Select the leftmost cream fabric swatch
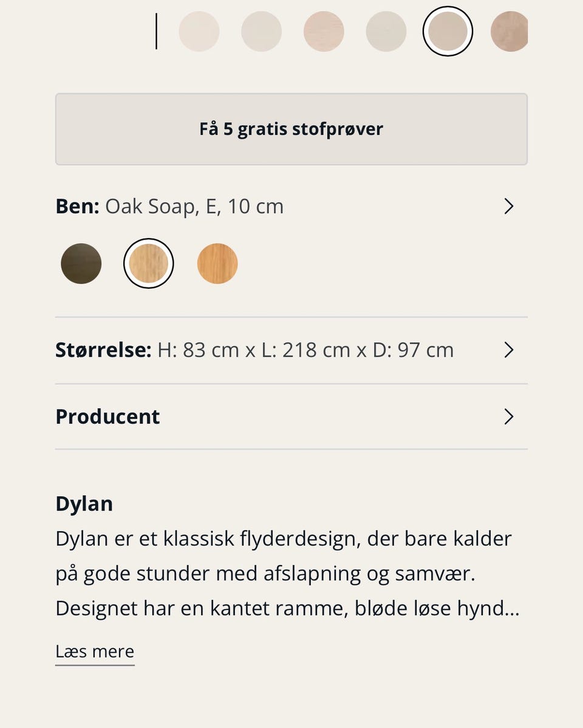Screen dimensions: 583x728 click(x=199, y=32)
